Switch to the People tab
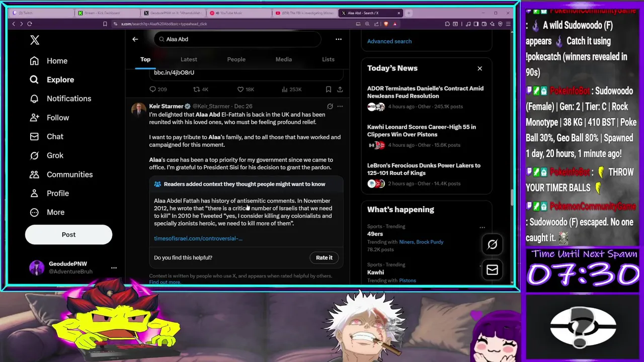This screenshot has height=362, width=644. point(236,59)
